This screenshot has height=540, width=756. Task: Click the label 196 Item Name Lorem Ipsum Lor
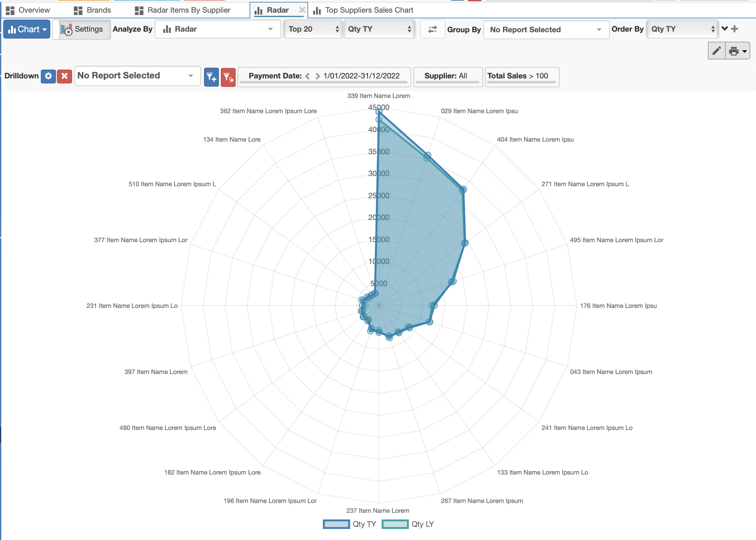[270, 501]
